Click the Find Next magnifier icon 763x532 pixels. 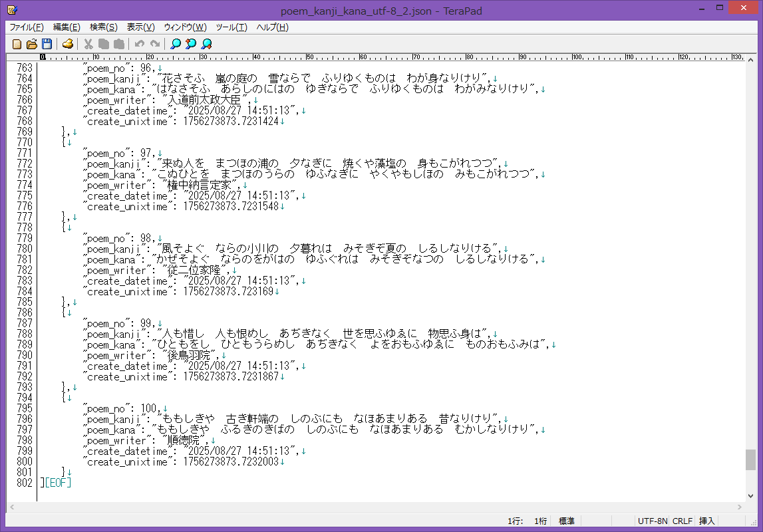pyautogui.click(x=207, y=44)
